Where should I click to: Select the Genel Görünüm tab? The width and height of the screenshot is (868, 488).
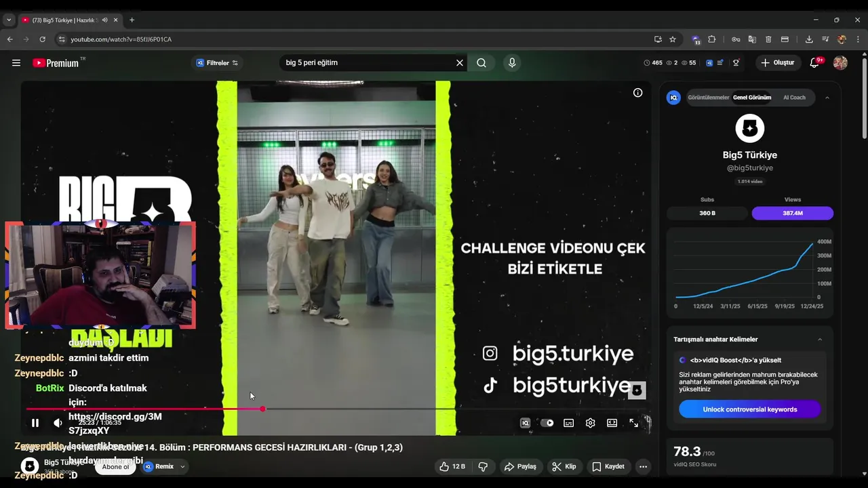point(751,98)
